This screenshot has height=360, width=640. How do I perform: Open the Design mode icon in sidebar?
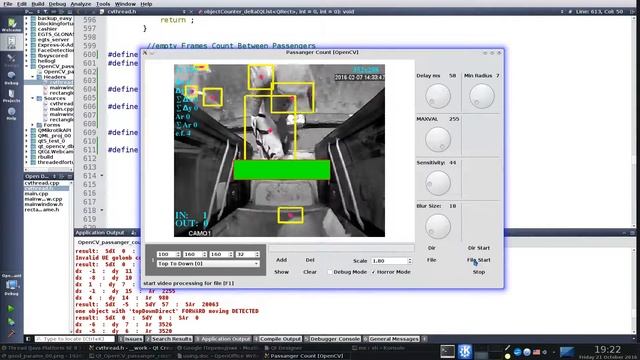11,60
